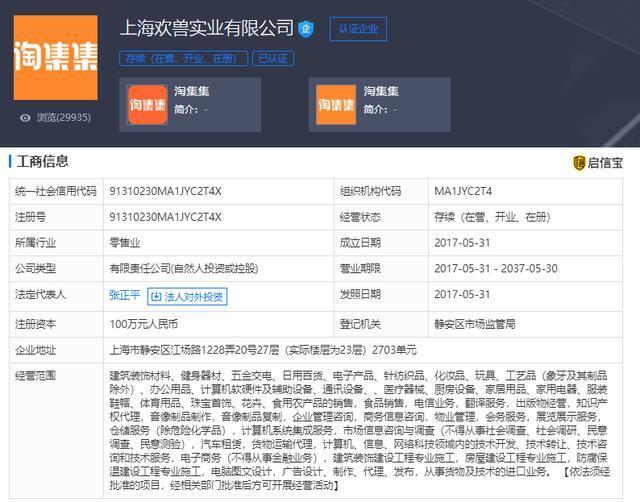Click the unified credit code 91310230MA1JYC2T4X value
The height and width of the screenshot is (502, 640).
point(165,190)
